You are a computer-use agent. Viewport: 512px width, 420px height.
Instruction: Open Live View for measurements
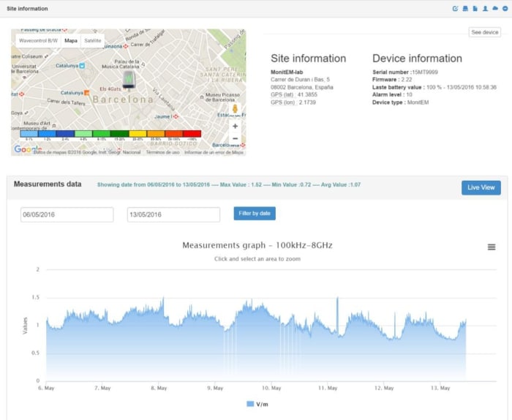tap(481, 188)
